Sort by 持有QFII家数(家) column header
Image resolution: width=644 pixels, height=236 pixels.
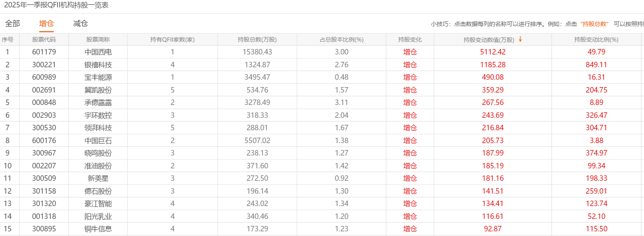(x=172, y=40)
